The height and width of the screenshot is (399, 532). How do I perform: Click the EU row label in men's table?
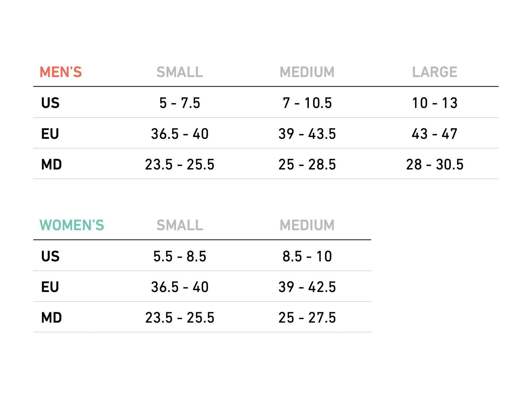click(x=50, y=134)
